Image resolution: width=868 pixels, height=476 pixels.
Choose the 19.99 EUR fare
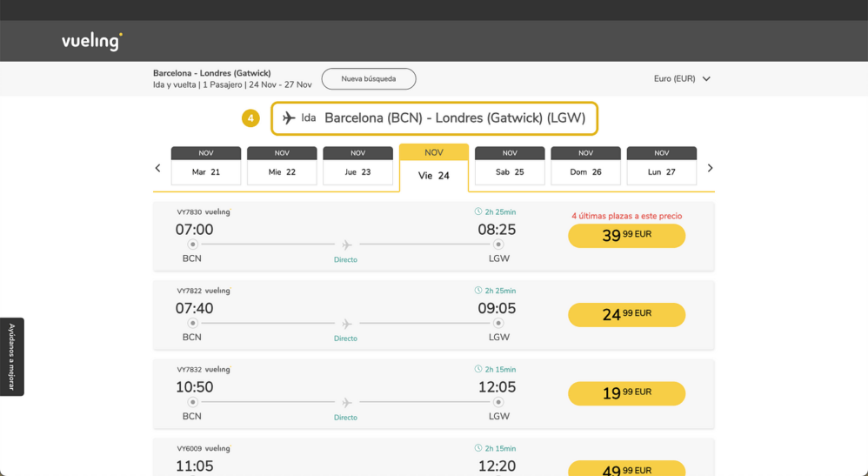click(626, 393)
